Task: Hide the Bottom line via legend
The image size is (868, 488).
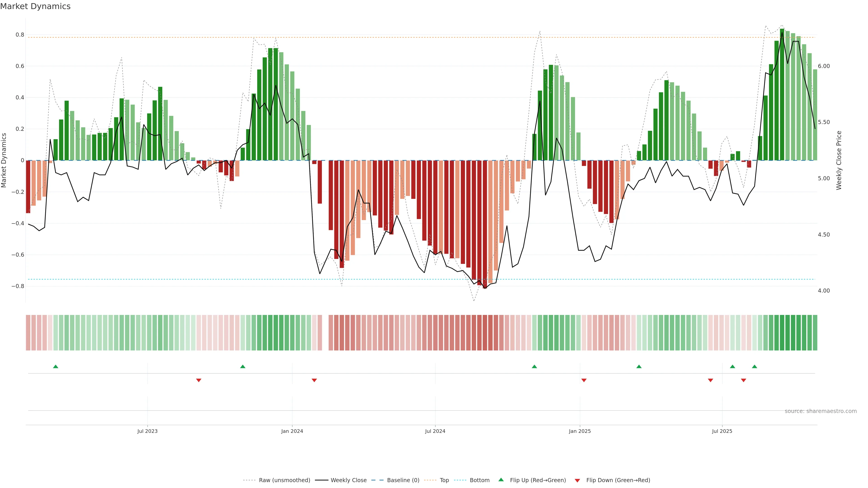Action: 479,480
